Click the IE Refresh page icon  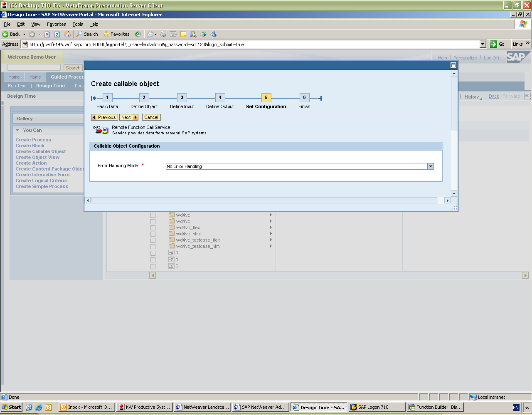57,34
